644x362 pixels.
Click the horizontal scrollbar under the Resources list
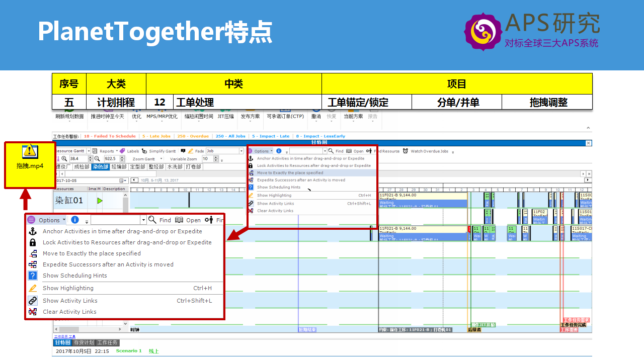pos(88,329)
